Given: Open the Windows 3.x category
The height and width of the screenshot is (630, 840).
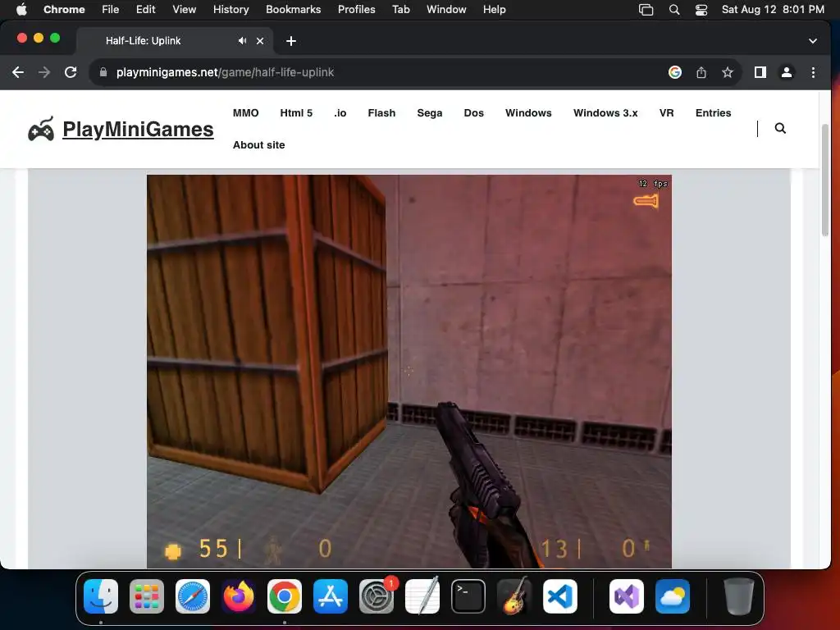Looking at the screenshot, I should point(605,113).
